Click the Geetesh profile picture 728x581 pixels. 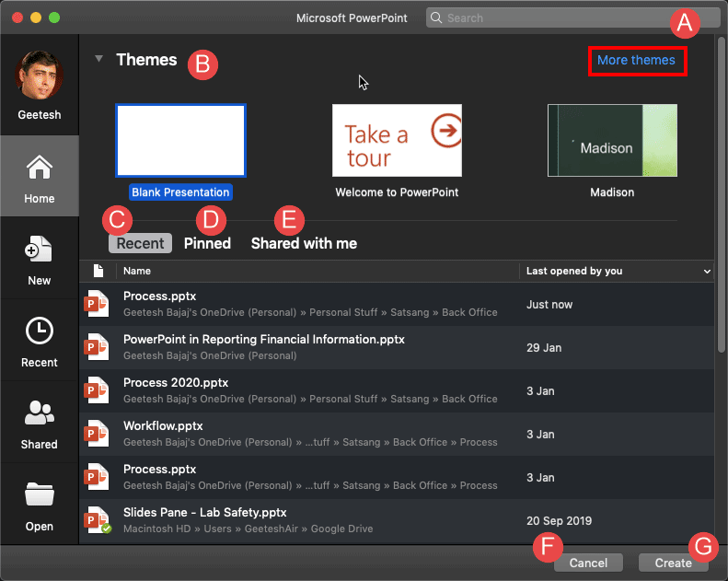39,75
